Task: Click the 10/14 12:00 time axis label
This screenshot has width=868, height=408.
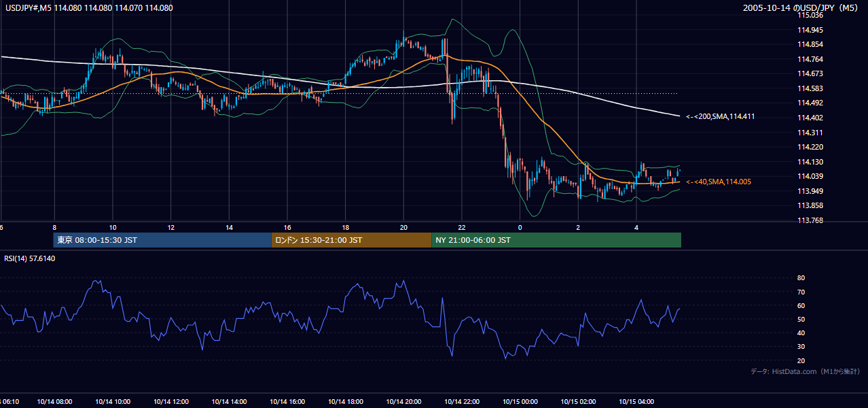Action: click(x=171, y=402)
